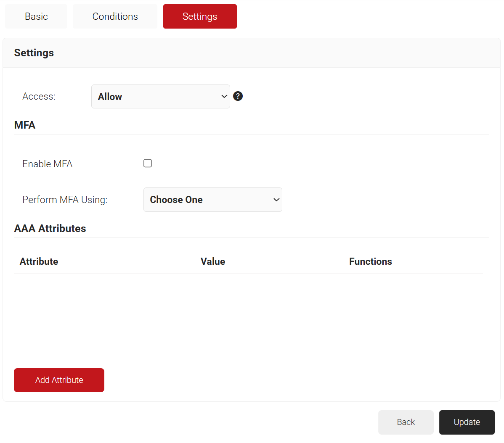Click the Access field label
This screenshot has width=504, height=443.
[39, 96]
